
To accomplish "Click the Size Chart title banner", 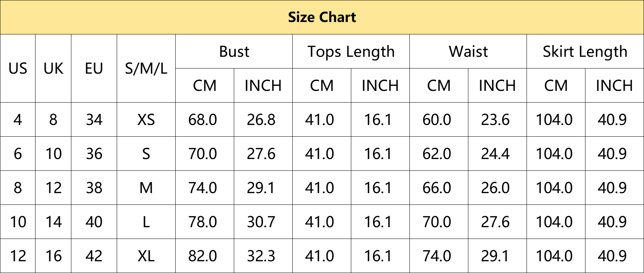I will point(322,17).
